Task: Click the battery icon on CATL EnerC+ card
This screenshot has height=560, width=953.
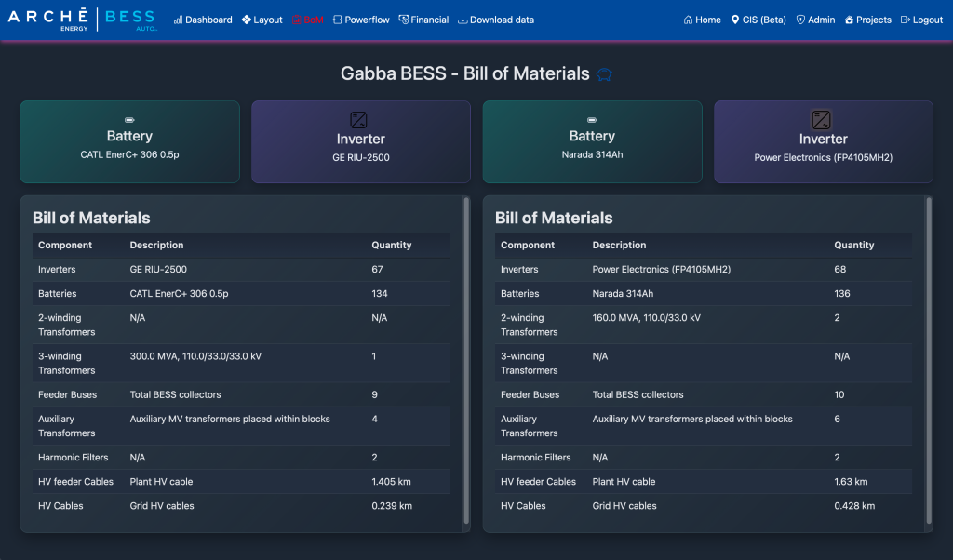Action: pos(129,120)
